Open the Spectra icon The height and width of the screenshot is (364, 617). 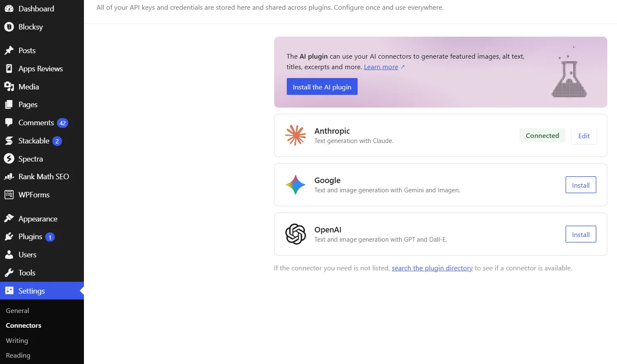point(9,159)
